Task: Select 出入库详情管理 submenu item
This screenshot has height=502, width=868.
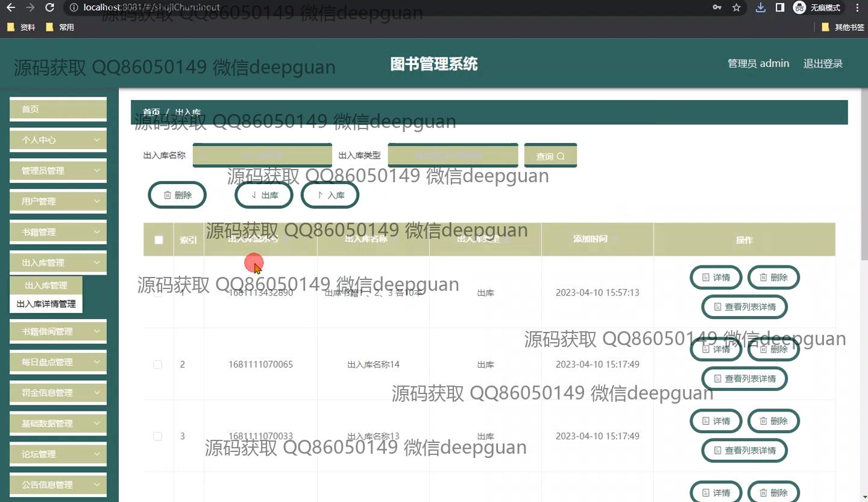Action: (x=46, y=304)
